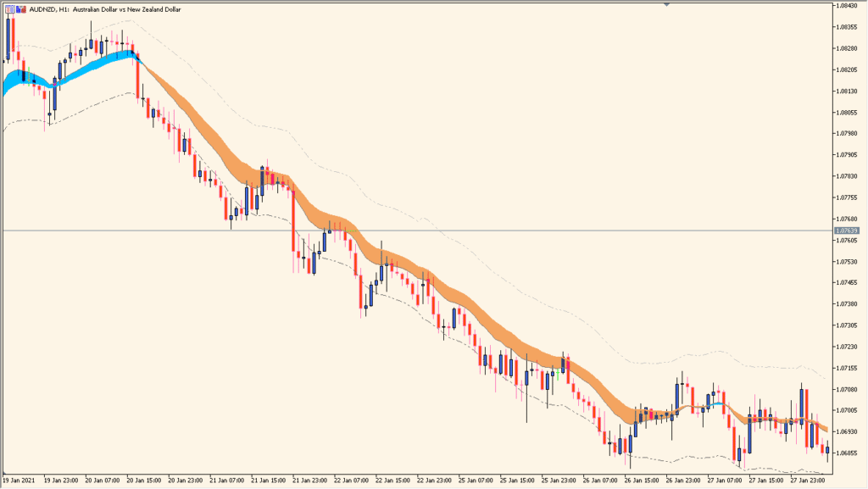Click the 27 Jan 23:00 time label

tap(808, 481)
